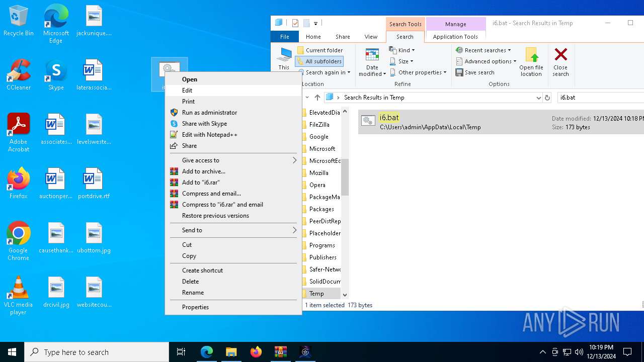
Task: Launch Microsoft Edge from the desktop
Action: click(x=56, y=23)
